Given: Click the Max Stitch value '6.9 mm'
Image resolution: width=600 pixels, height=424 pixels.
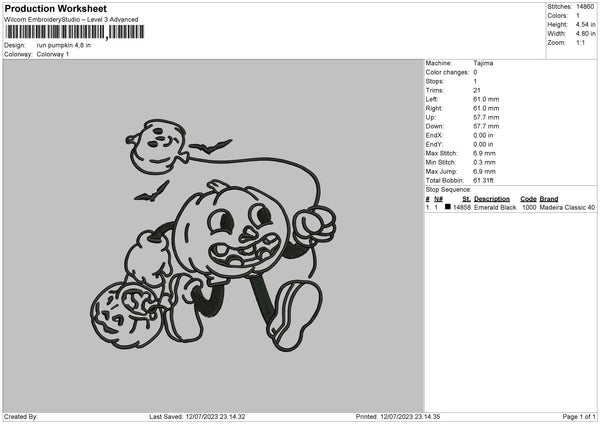Looking at the screenshot, I should pyautogui.click(x=484, y=153).
